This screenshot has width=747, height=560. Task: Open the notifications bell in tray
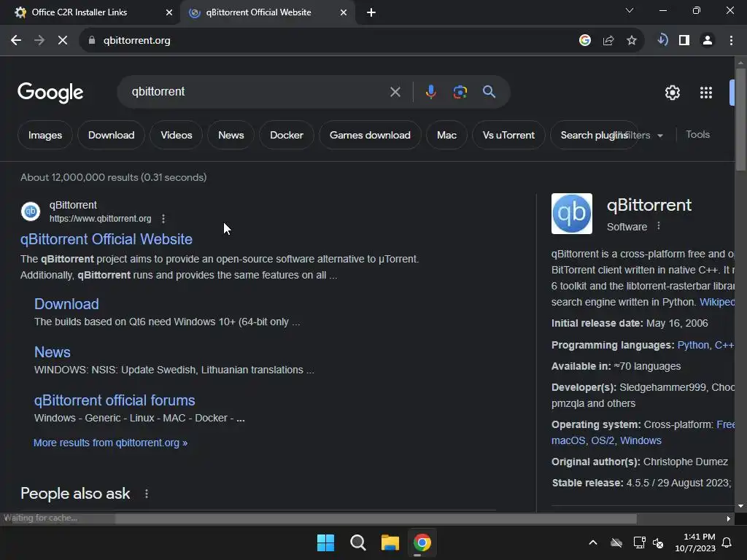727,542
